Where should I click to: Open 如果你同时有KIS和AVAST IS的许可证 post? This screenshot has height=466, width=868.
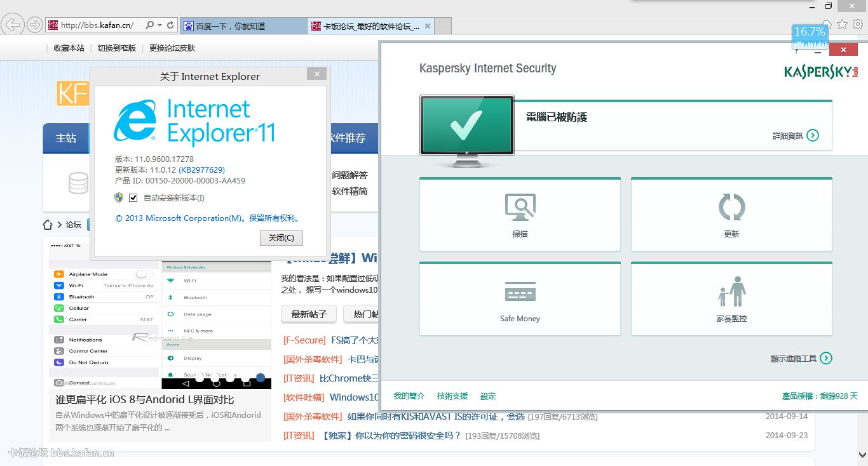[x=436, y=416]
